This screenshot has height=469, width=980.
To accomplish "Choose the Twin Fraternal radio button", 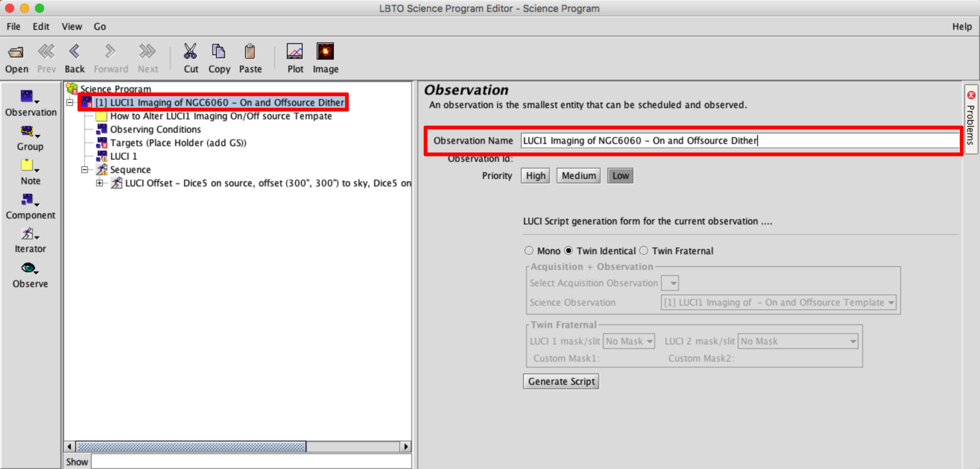I will tap(644, 251).
